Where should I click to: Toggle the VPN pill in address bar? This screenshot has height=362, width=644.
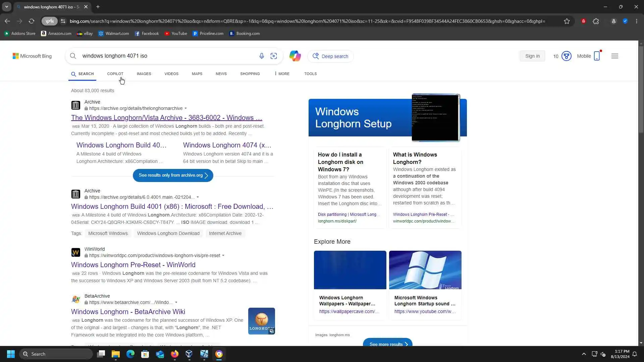tap(49, 21)
